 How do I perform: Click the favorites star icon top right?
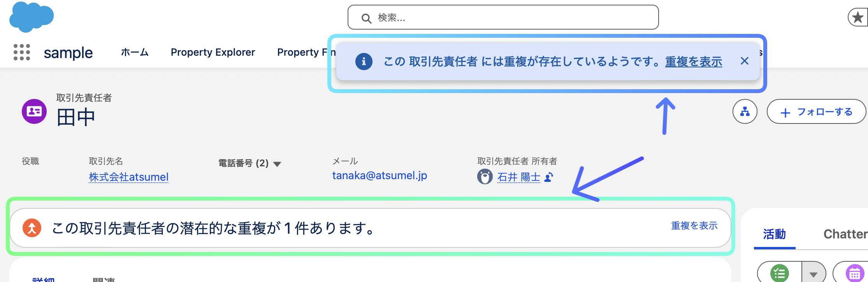tap(858, 17)
